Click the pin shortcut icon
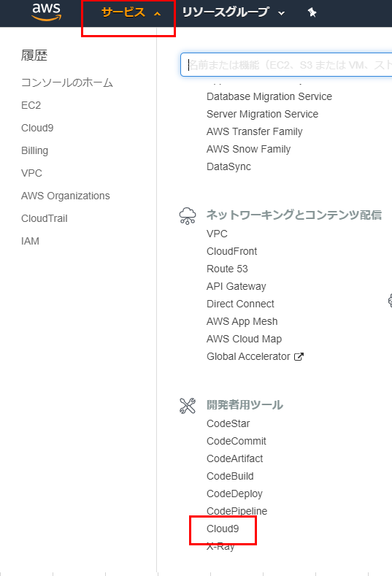This screenshot has height=576, width=392. pyautogui.click(x=312, y=12)
